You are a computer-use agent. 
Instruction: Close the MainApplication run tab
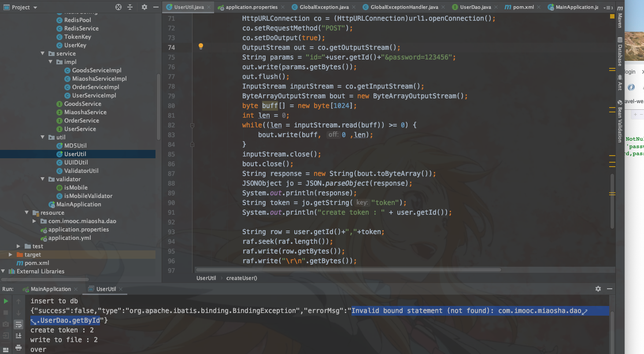[77, 289]
